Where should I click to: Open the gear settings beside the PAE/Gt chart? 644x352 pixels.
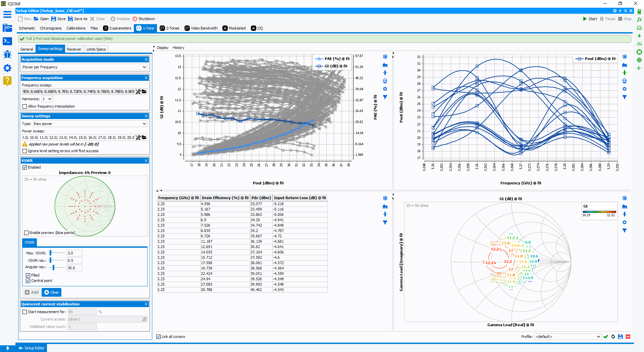click(x=385, y=89)
